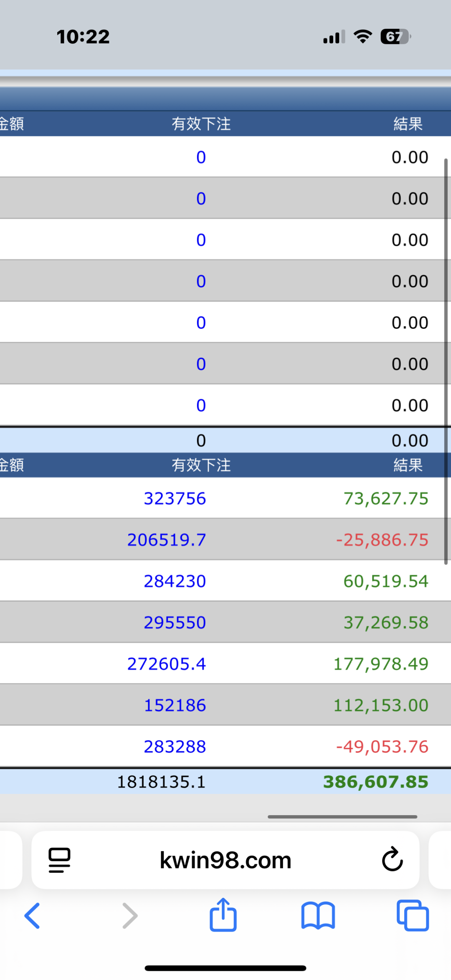Open the 152186 valid bet link

tap(175, 705)
